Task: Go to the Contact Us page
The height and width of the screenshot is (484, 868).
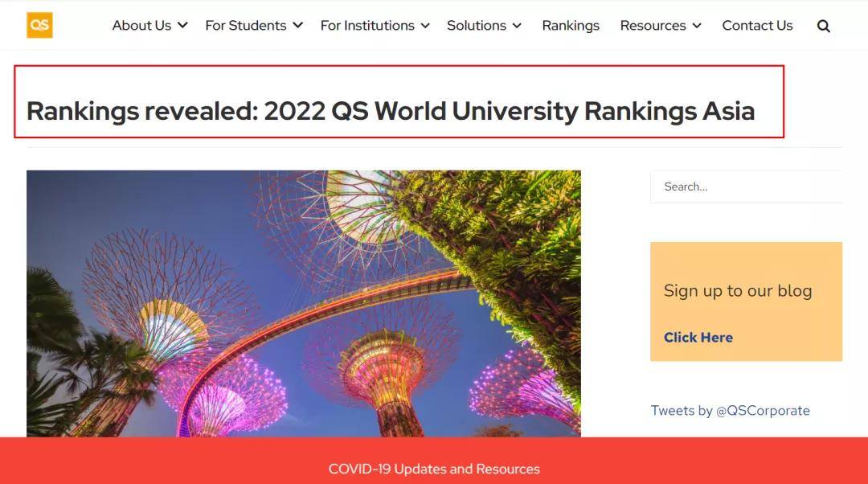Action: click(757, 26)
